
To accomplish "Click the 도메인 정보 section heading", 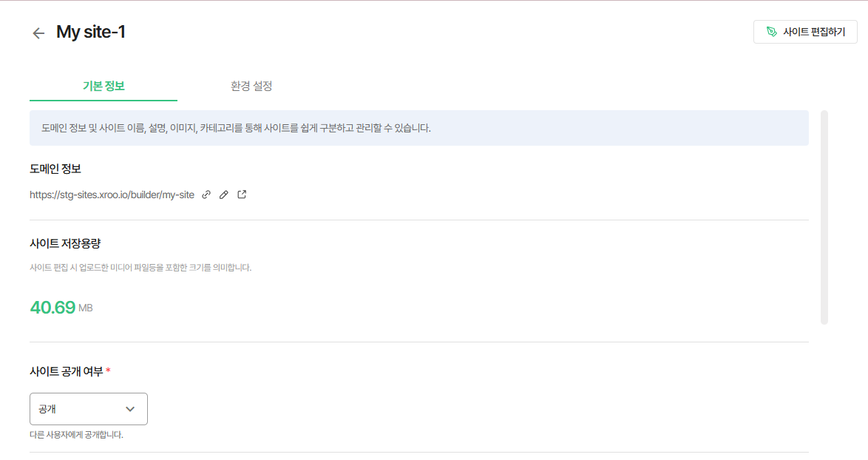I will [55, 169].
